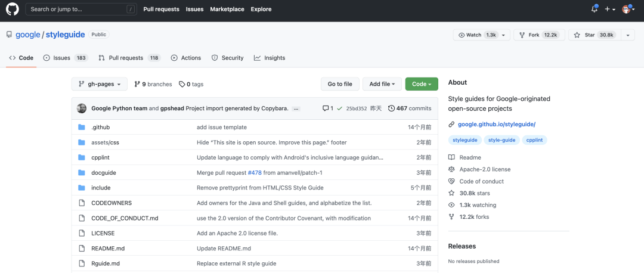View the 467 commits history
This screenshot has width=644, height=273.
[410, 108]
